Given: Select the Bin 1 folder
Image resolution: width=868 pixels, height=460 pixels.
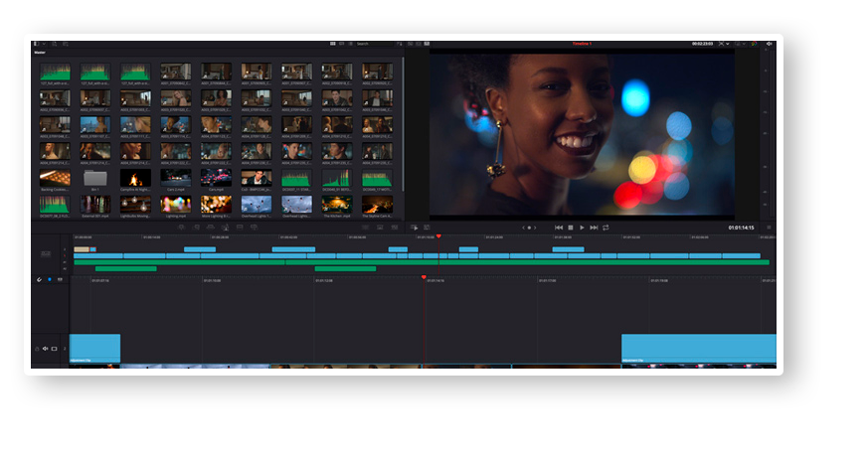Looking at the screenshot, I should tap(94, 180).
